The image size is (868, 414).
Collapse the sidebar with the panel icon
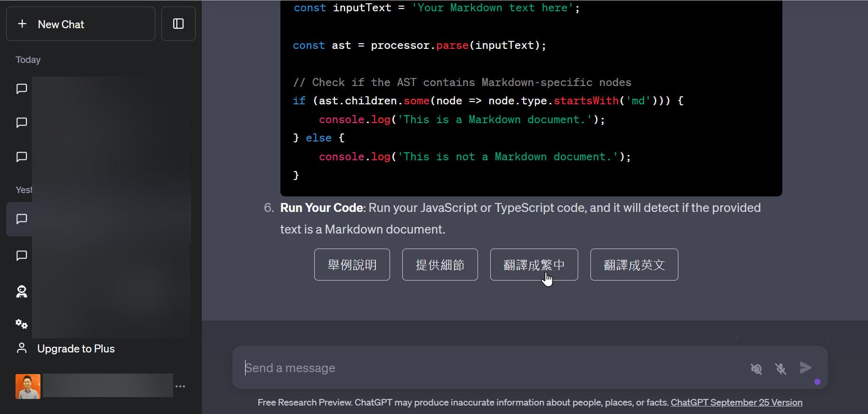pos(178,24)
